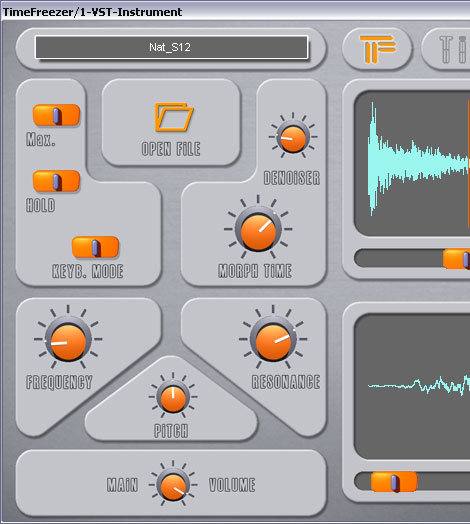
Task: Click the slider handle below lower waveform
Action: [x=394, y=482]
